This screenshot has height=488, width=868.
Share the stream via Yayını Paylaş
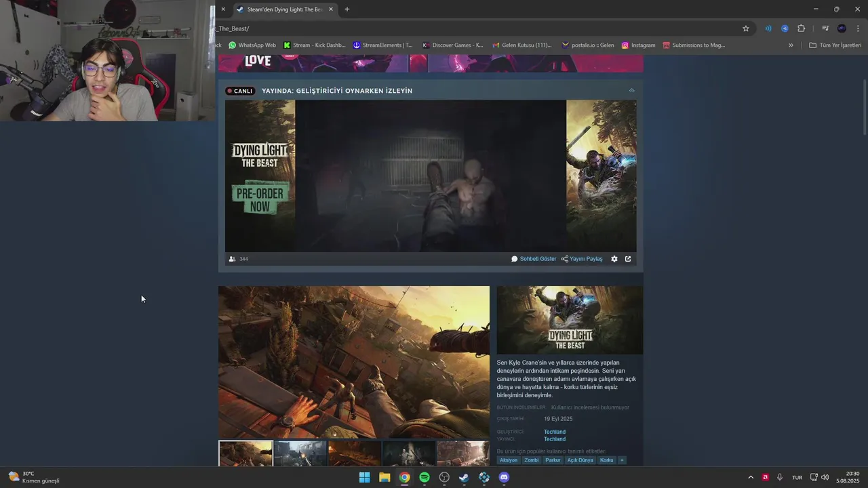point(582,259)
